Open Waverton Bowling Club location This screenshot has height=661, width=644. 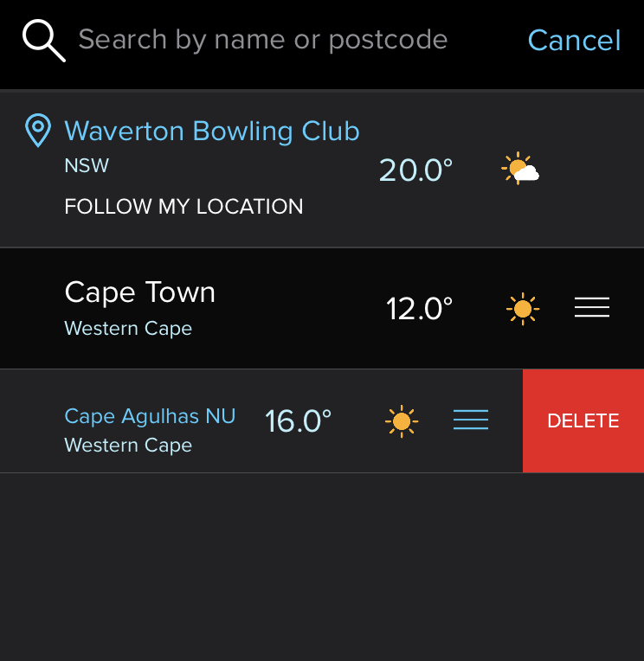[x=212, y=132]
